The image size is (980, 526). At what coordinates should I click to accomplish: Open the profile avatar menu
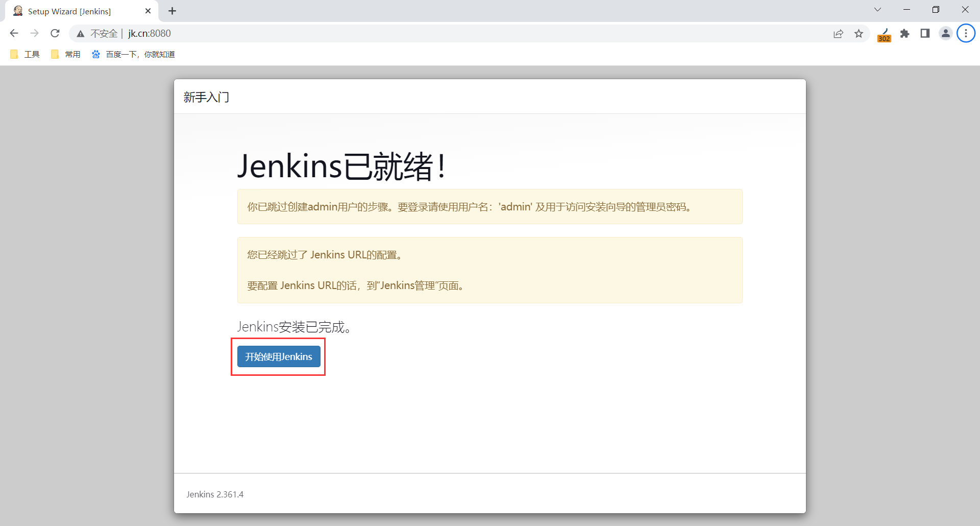946,34
